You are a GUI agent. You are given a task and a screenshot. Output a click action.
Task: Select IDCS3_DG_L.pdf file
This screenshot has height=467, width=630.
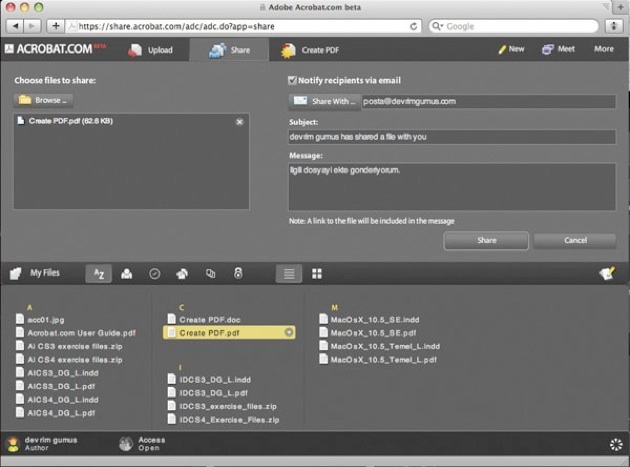pos(213,393)
